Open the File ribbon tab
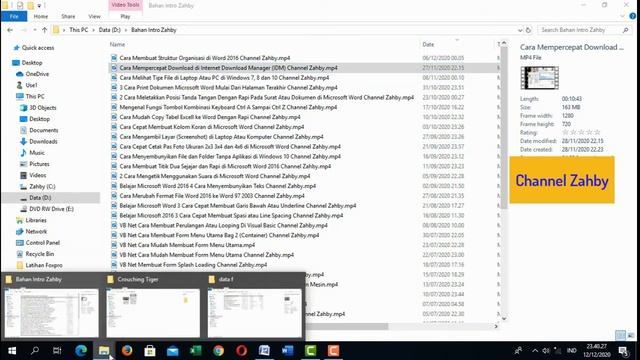The image size is (640, 360). click(x=14, y=16)
